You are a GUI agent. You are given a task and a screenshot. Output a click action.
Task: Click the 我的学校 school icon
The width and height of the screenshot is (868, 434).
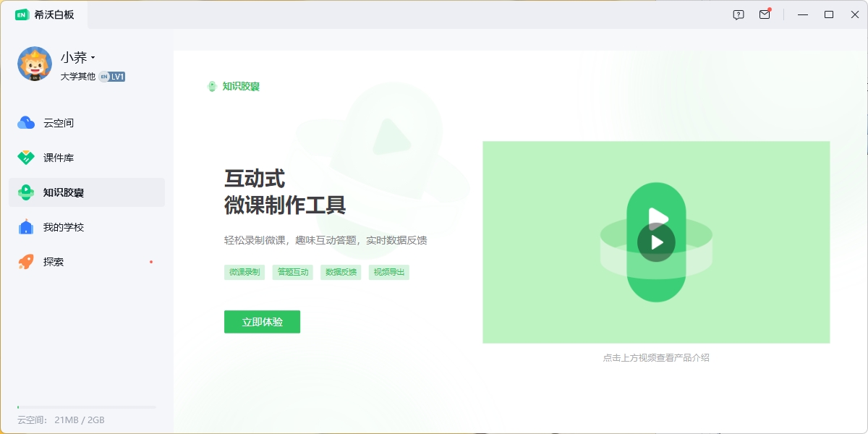click(x=26, y=227)
